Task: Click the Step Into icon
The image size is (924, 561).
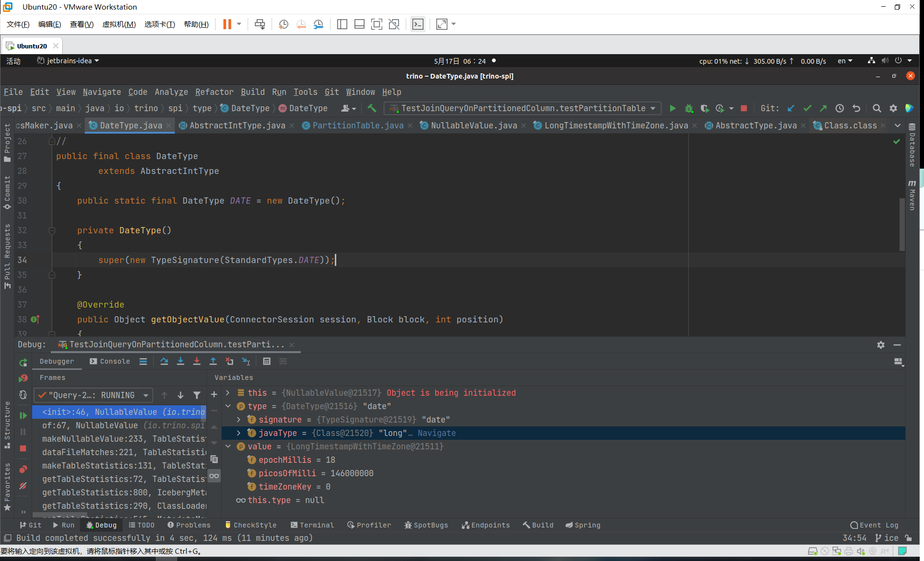Action: [x=181, y=361]
